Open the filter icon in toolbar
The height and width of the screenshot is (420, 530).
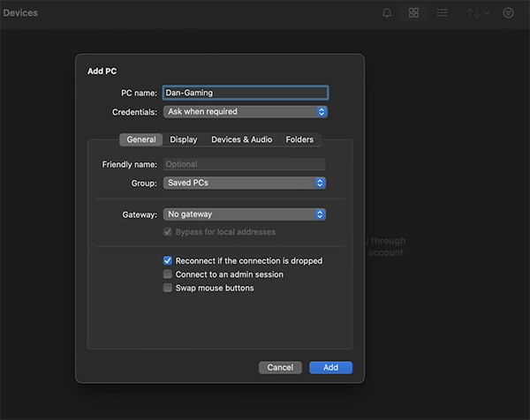pos(508,13)
